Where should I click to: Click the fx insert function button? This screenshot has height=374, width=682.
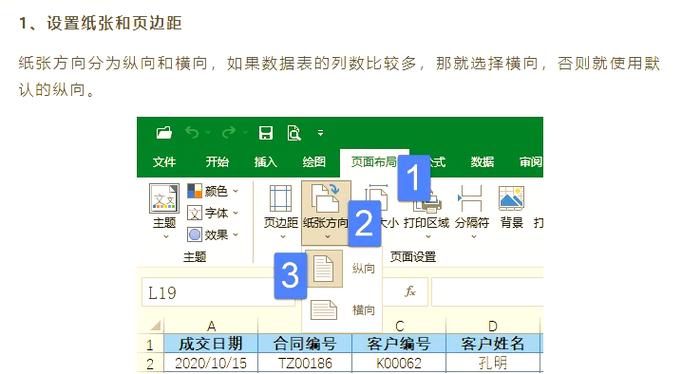[410, 291]
